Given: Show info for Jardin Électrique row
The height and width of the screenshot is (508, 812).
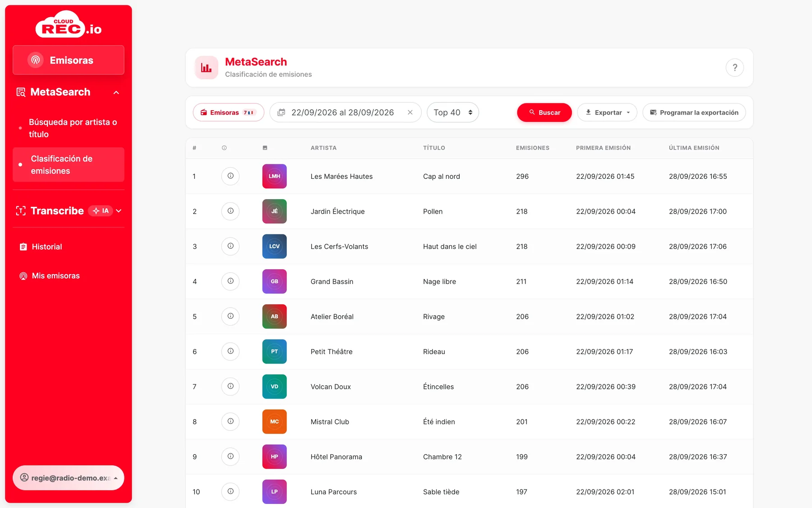Looking at the screenshot, I should pos(230,211).
